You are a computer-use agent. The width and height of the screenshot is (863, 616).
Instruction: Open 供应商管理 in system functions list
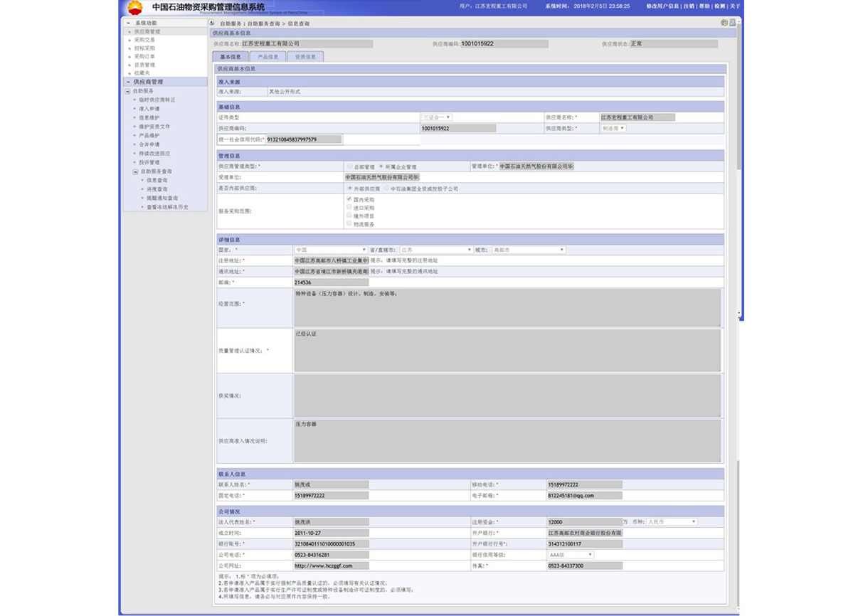[x=147, y=32]
